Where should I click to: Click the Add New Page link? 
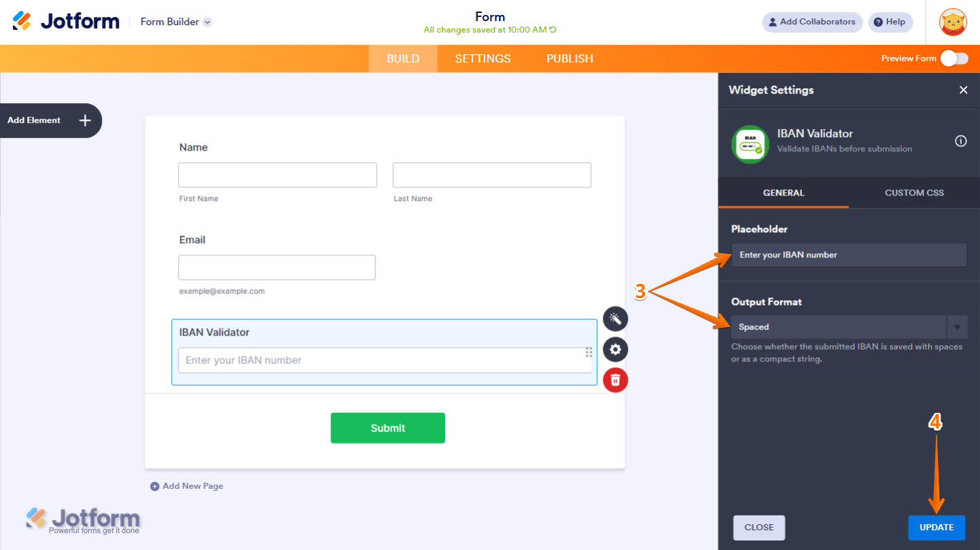(x=187, y=486)
